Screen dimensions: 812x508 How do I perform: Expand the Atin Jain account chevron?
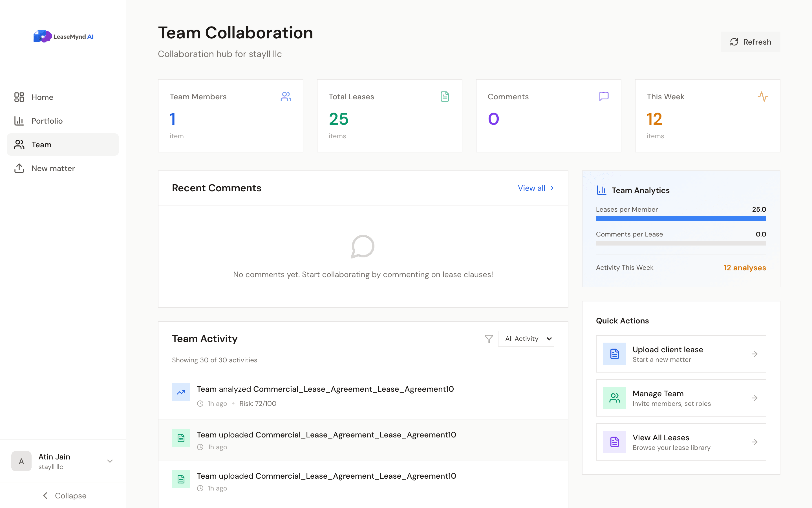(110, 461)
